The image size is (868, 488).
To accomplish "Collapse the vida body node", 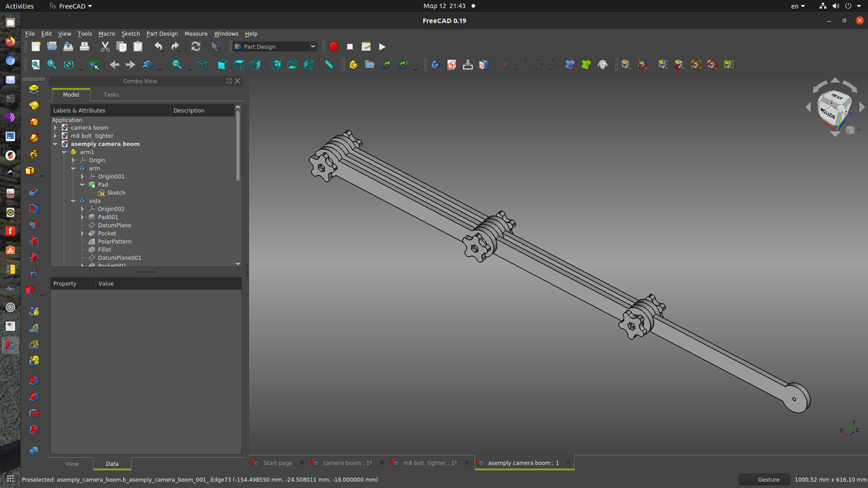I will point(73,201).
